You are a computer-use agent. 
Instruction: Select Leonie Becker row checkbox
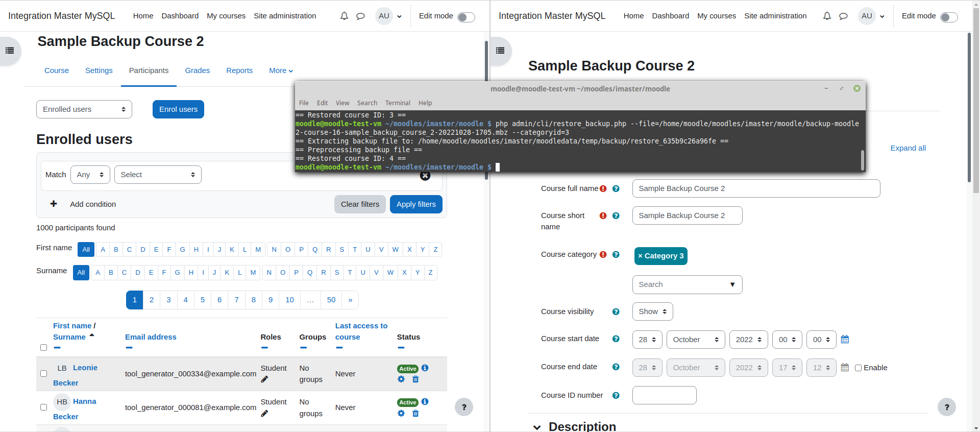[43, 373]
